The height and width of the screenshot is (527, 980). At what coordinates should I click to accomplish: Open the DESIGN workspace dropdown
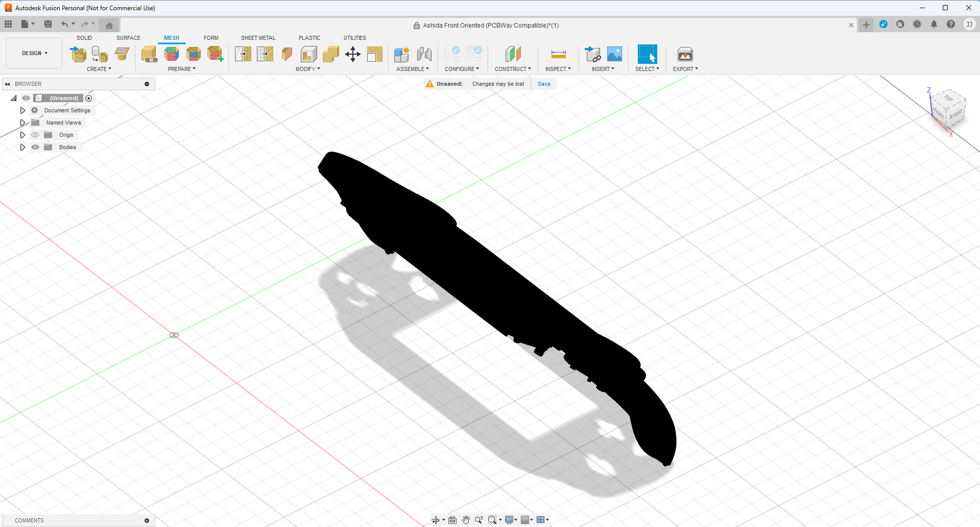(x=34, y=53)
